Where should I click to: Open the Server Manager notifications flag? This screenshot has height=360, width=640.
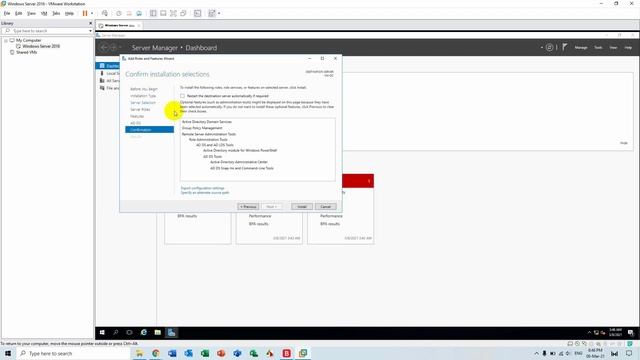[564, 47]
